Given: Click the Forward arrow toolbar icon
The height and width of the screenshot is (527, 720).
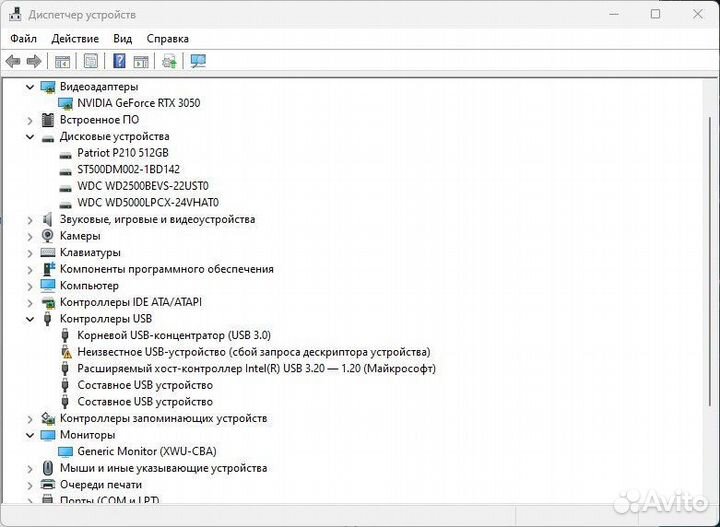Looking at the screenshot, I should point(34,61).
